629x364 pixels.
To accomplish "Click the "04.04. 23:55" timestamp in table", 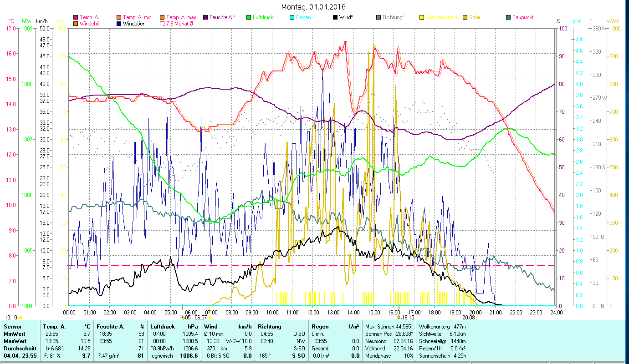I will [20, 355].
